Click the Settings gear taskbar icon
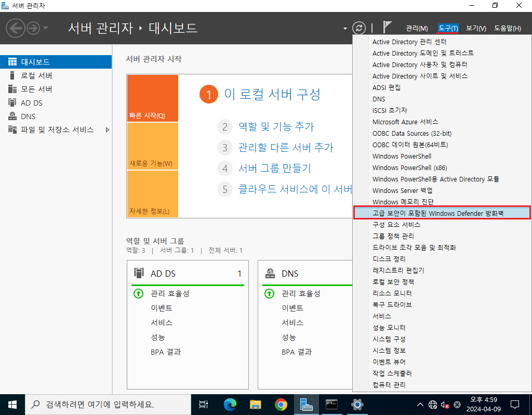532x415 pixels. [357, 405]
